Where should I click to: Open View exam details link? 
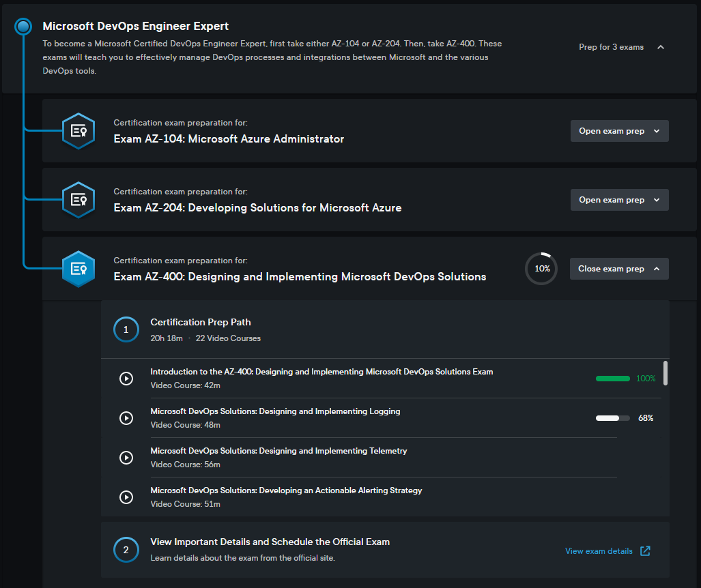point(599,551)
